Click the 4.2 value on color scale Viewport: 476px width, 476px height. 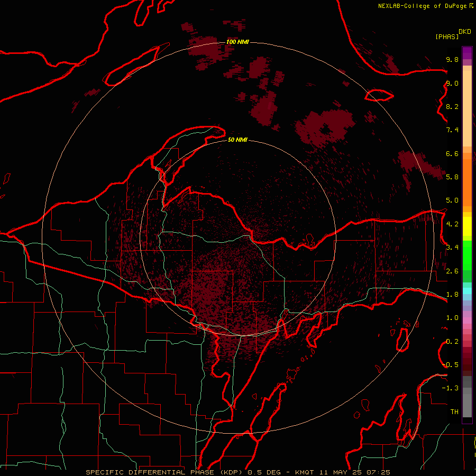452,224
